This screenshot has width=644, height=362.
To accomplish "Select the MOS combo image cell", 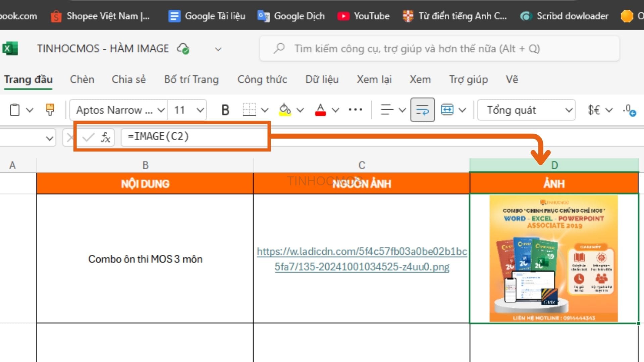I will pos(554,258).
